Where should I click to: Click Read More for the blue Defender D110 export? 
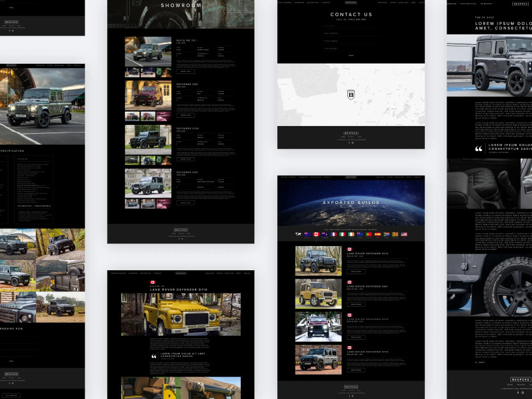click(x=356, y=272)
